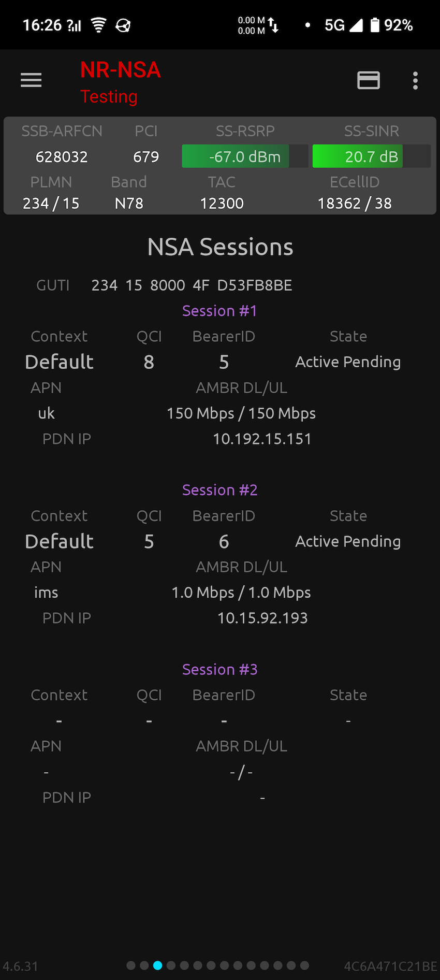
Task: Jump to the last page indicator dot
Action: 304,965
